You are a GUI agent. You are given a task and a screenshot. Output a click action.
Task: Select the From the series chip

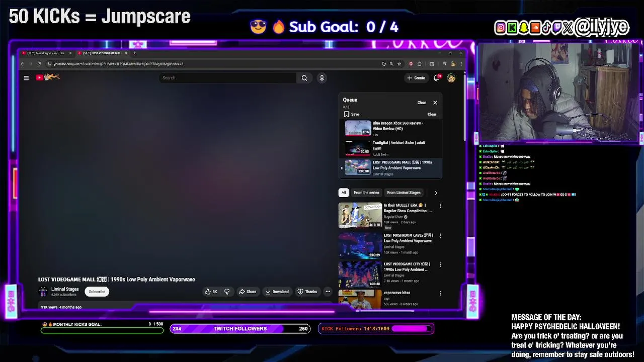366,193
